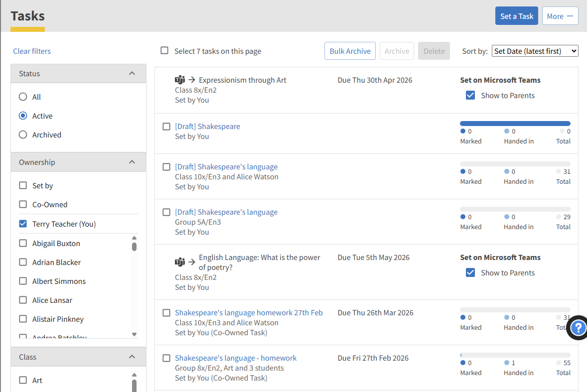Collapse the Class filter section
This screenshot has width=587, height=392.
click(132, 357)
